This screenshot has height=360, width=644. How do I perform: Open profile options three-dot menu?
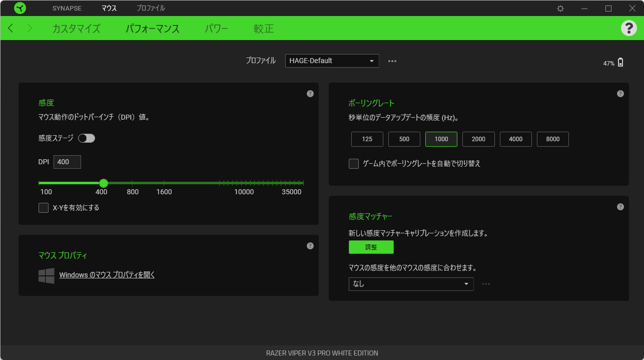(392, 61)
